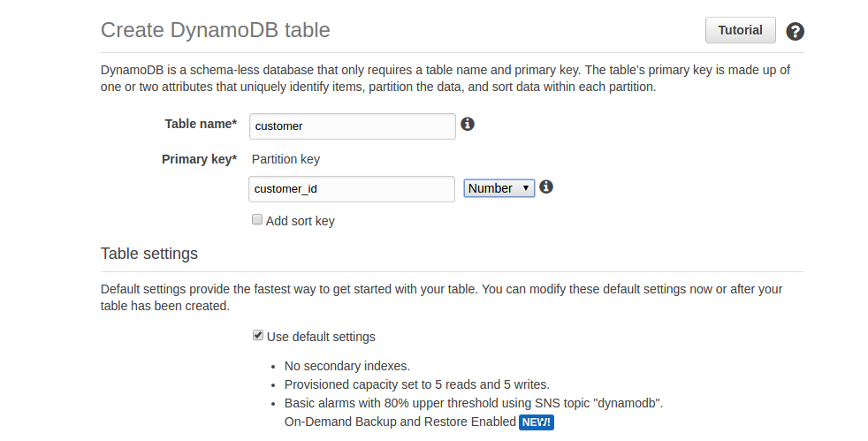Click the schema-less database description paragraph
Screen dimensions: 868x441
click(445, 79)
